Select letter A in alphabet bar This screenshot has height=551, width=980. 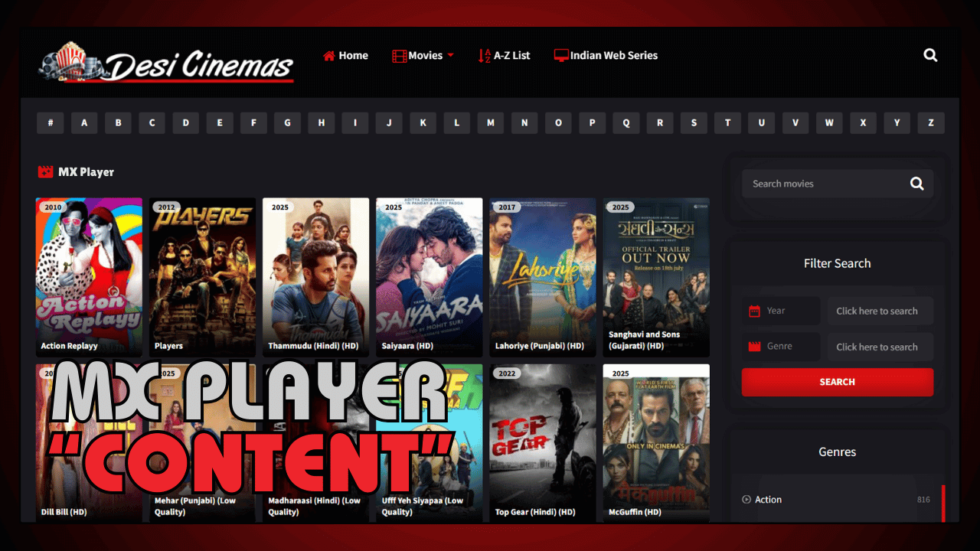pos(84,123)
